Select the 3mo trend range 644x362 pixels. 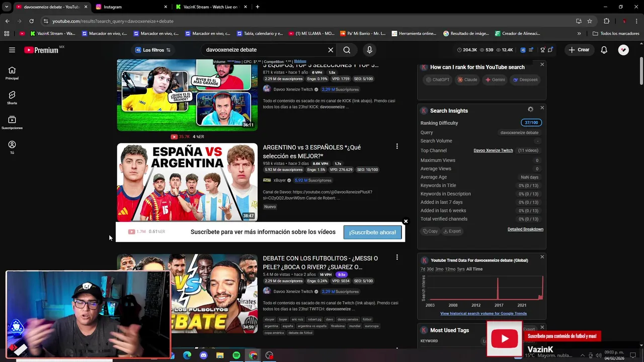[439, 269]
